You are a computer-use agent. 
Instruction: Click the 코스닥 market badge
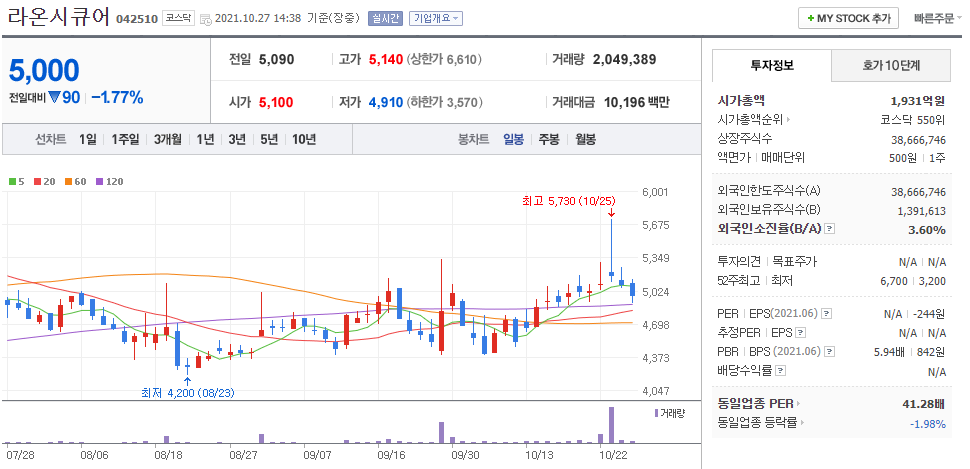(179, 19)
